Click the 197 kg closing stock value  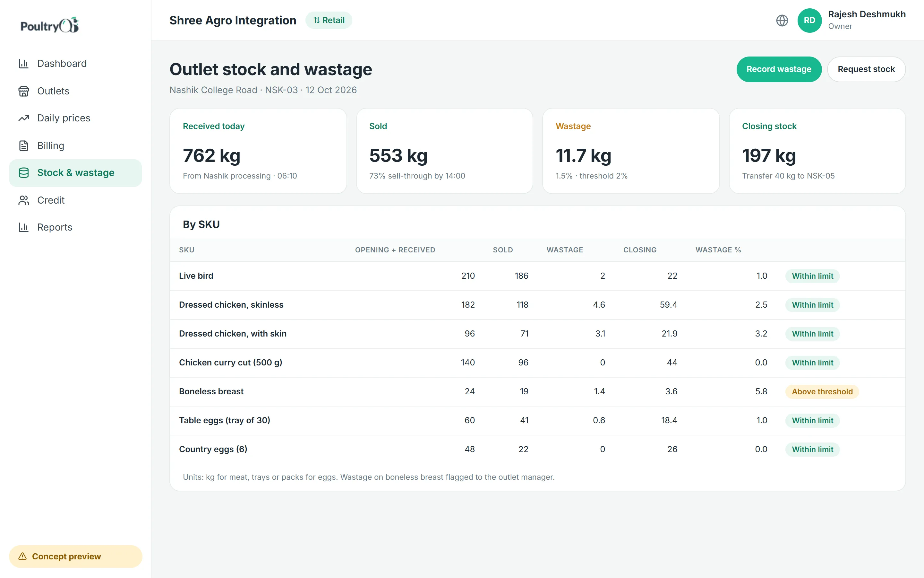point(769,156)
